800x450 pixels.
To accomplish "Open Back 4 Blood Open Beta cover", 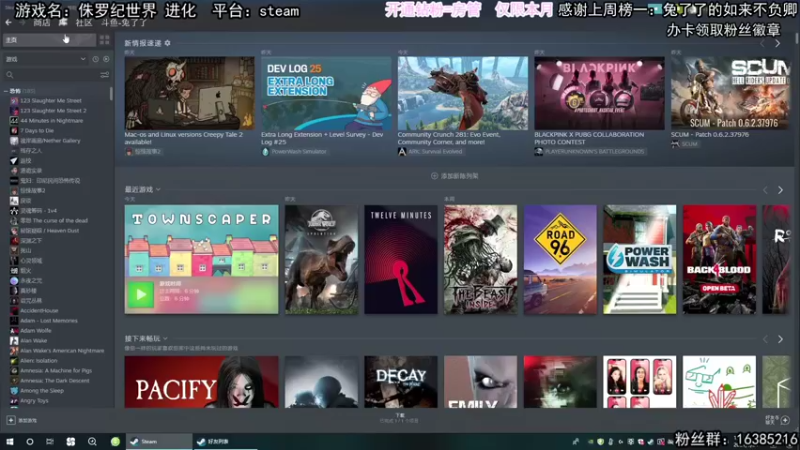I will click(x=719, y=259).
